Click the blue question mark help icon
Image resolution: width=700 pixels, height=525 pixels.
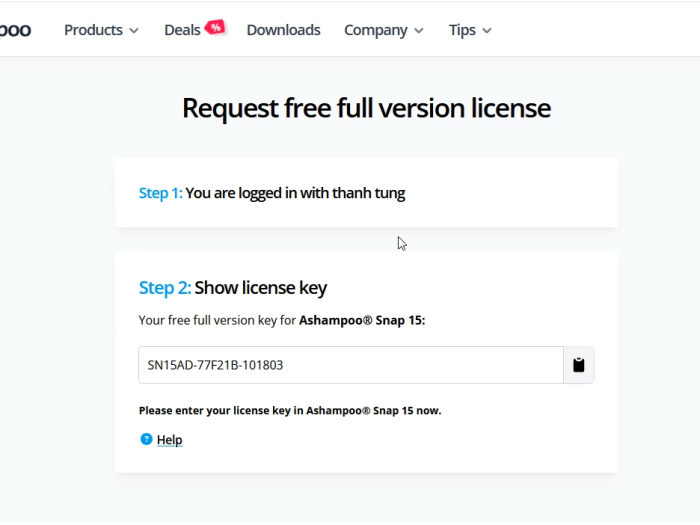pyautogui.click(x=146, y=439)
